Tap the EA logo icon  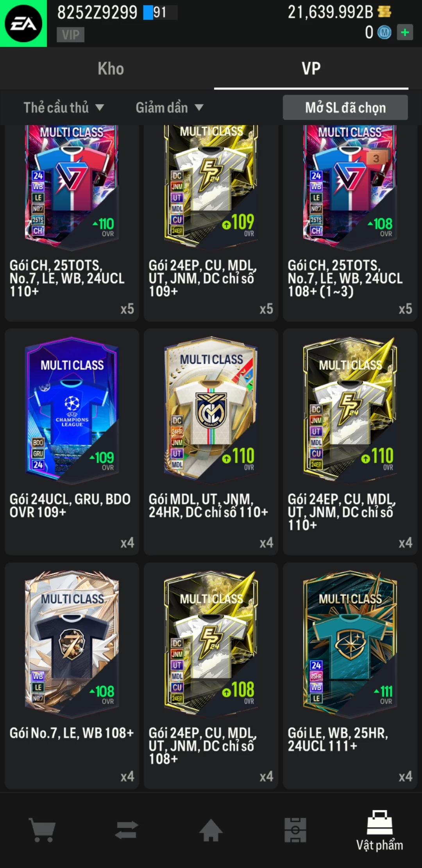tap(23, 23)
